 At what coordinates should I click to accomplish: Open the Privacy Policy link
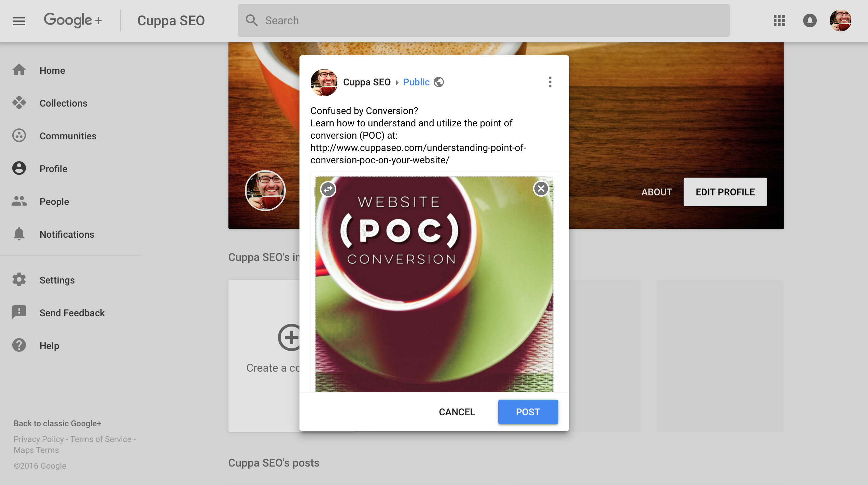click(x=39, y=439)
